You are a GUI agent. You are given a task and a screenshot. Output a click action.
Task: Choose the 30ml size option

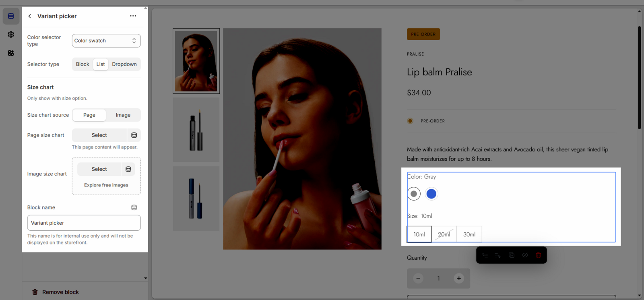click(x=469, y=234)
